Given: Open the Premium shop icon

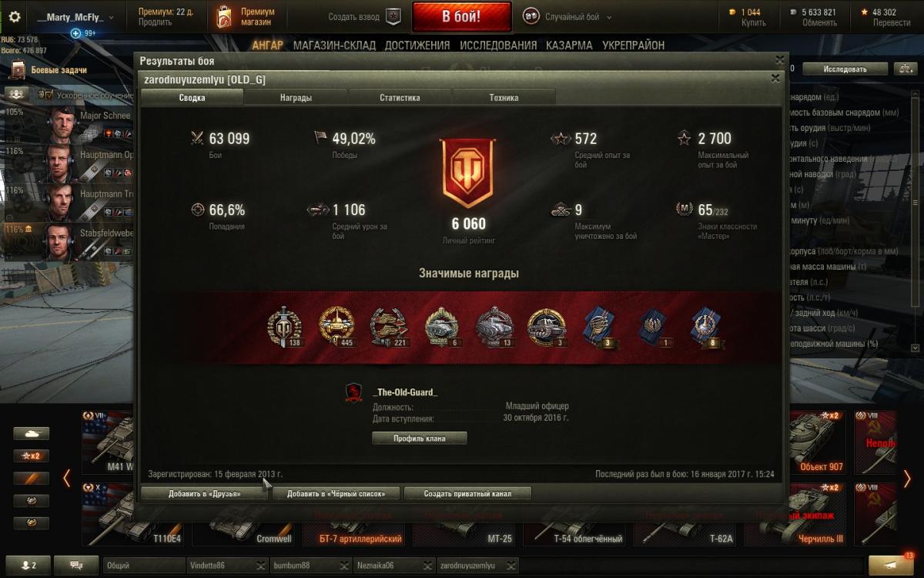Looking at the screenshot, I should coord(224,17).
